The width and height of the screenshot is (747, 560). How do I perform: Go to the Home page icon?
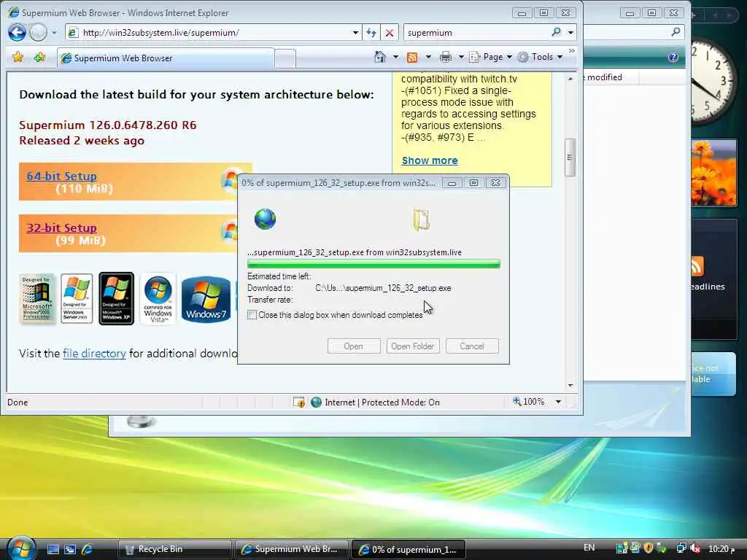click(x=379, y=57)
